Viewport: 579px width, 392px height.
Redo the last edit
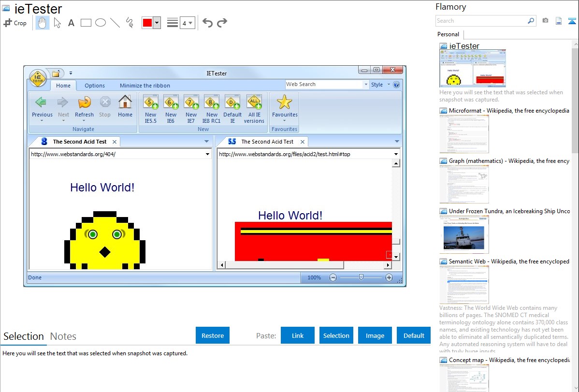[x=222, y=23]
